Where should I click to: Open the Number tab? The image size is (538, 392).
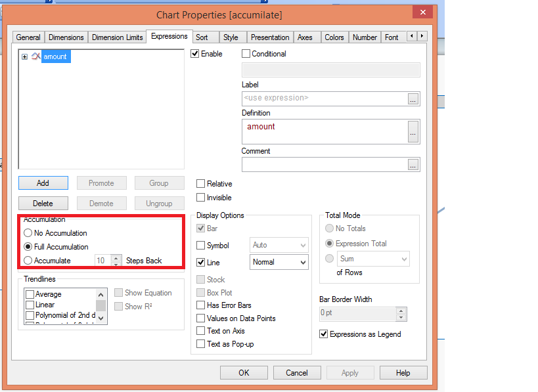click(x=365, y=37)
